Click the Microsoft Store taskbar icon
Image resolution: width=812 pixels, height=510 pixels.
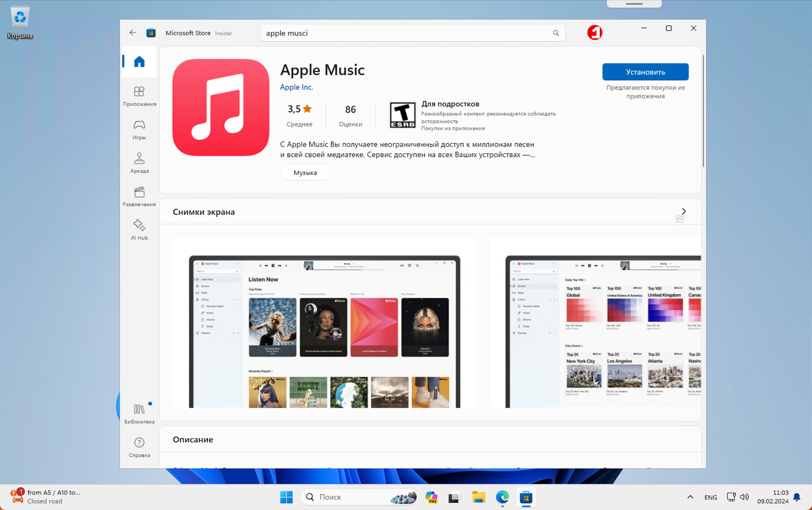tap(526, 497)
